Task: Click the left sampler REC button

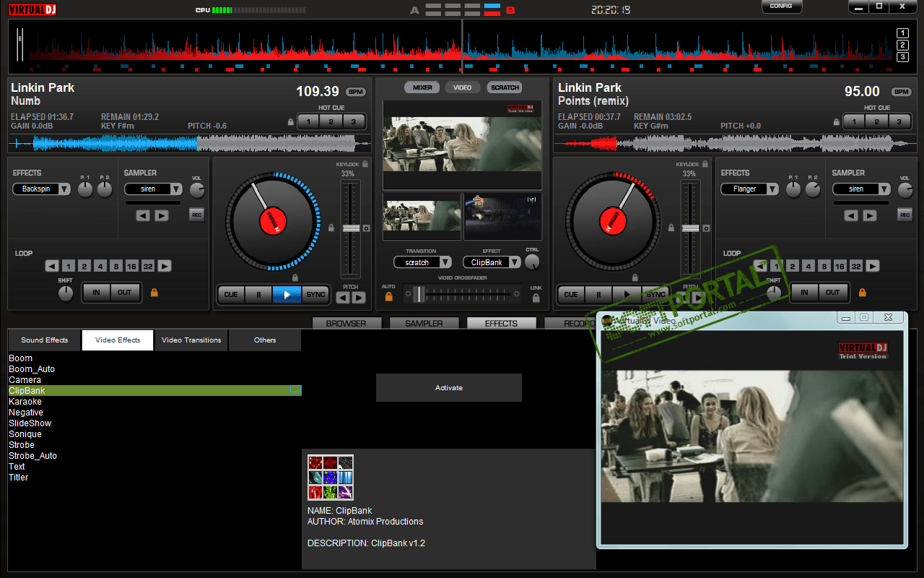Action: click(x=196, y=215)
